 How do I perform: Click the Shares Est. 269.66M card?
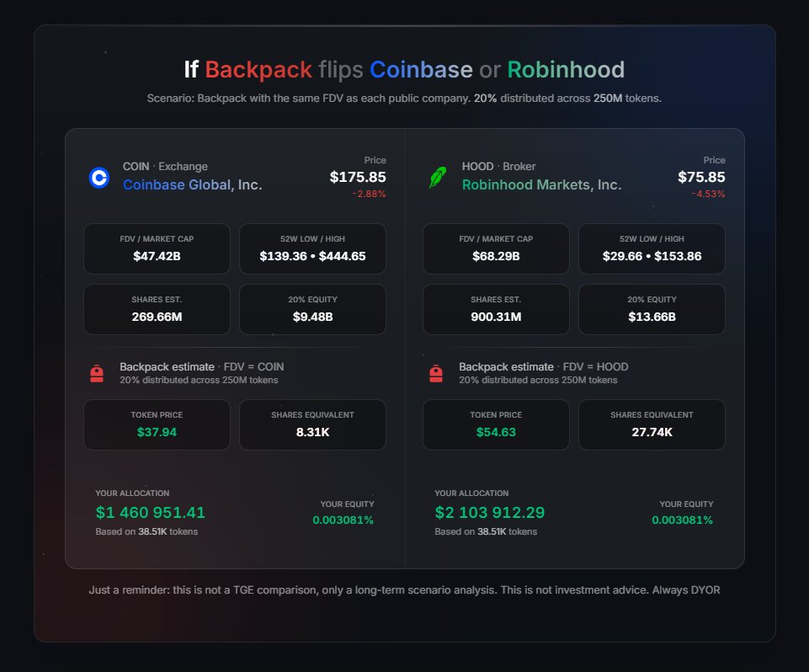click(x=157, y=308)
